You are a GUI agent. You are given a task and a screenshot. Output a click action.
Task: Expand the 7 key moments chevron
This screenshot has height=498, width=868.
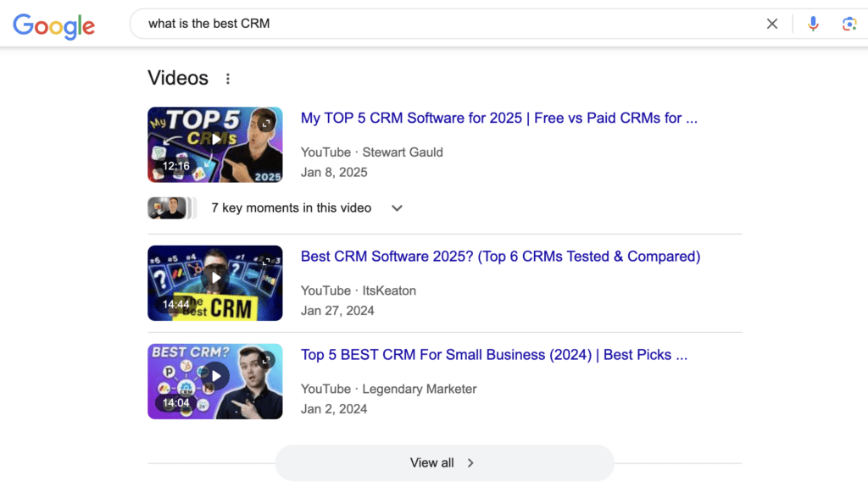click(397, 208)
